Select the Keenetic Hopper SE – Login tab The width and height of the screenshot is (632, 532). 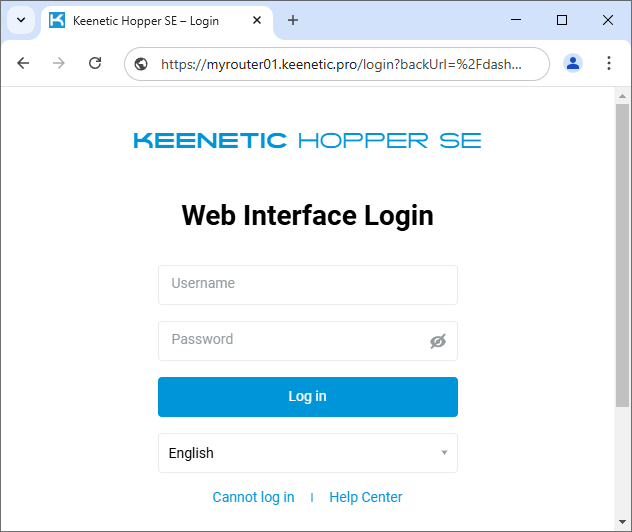pyautogui.click(x=150, y=20)
